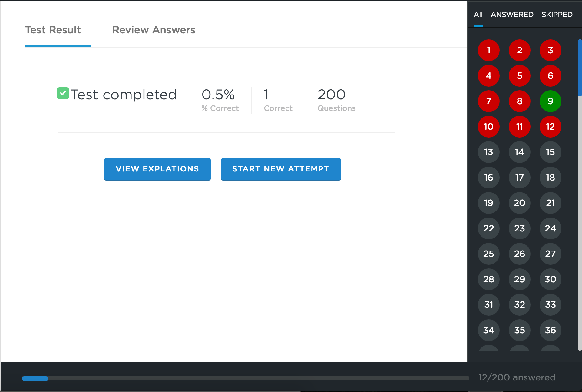Go to question 6
This screenshot has width=582, height=392.
(551, 76)
